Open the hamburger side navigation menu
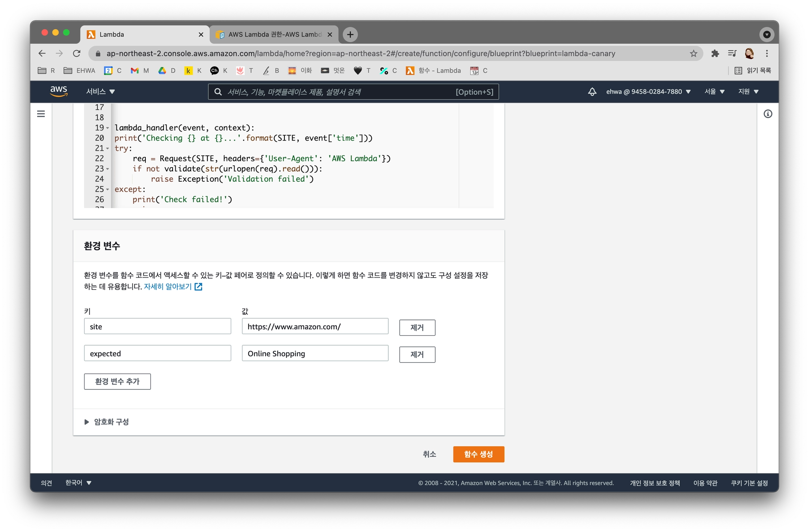This screenshot has width=809, height=532. (x=41, y=114)
